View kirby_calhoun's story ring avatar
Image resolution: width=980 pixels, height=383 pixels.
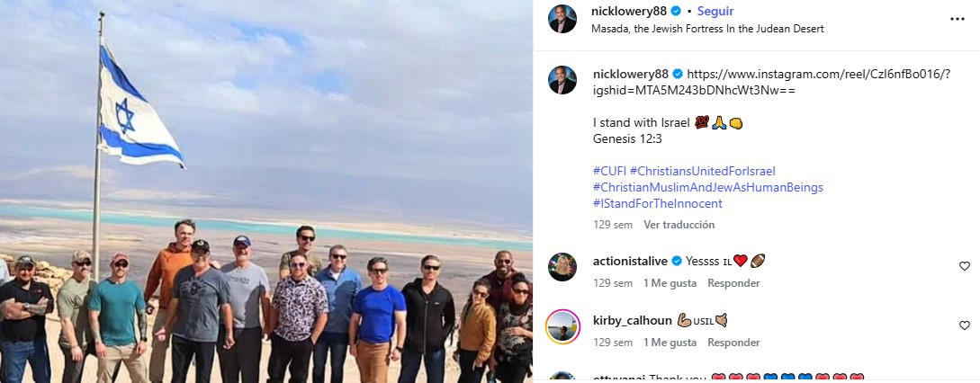pos(562,326)
